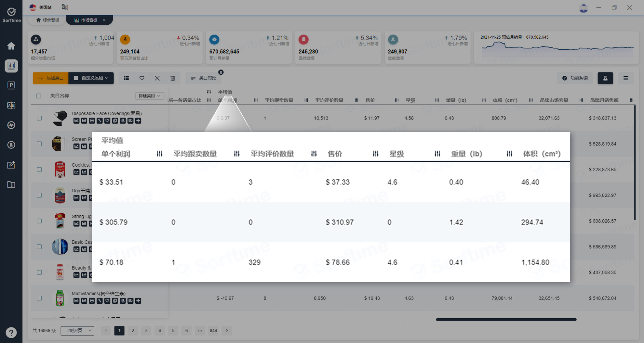Click the horizontal table scrollbar

coord(506,320)
